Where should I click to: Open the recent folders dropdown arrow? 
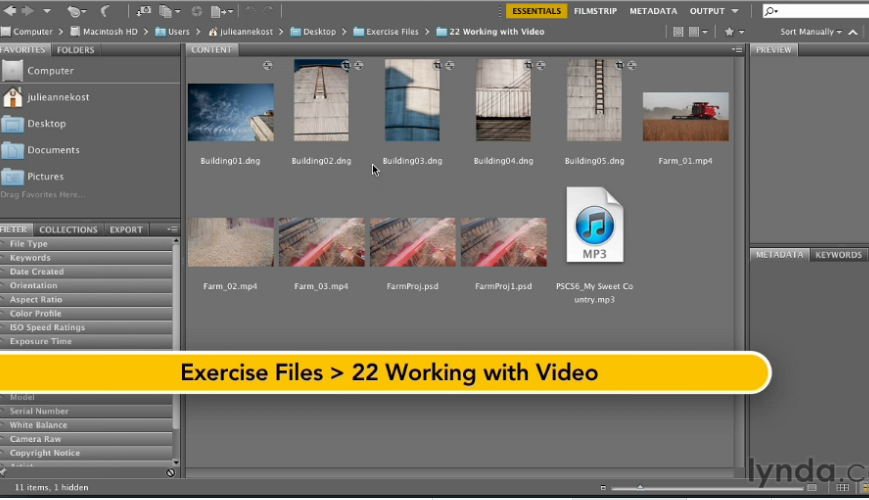[47, 11]
